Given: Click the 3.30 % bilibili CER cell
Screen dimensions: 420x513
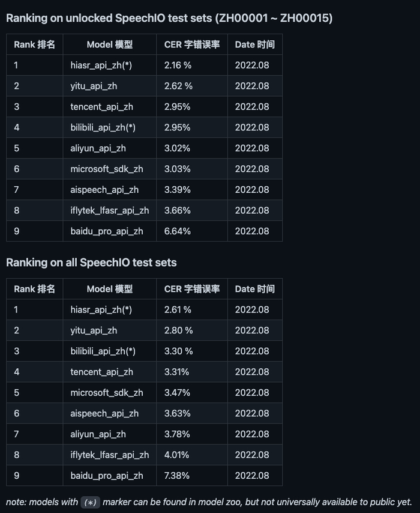Looking at the screenshot, I should coord(178,351).
